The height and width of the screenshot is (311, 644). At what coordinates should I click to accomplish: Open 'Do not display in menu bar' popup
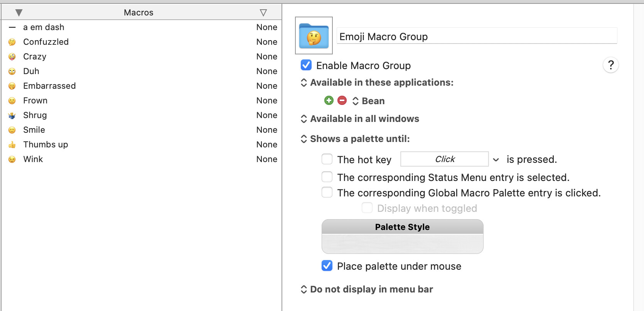368,289
